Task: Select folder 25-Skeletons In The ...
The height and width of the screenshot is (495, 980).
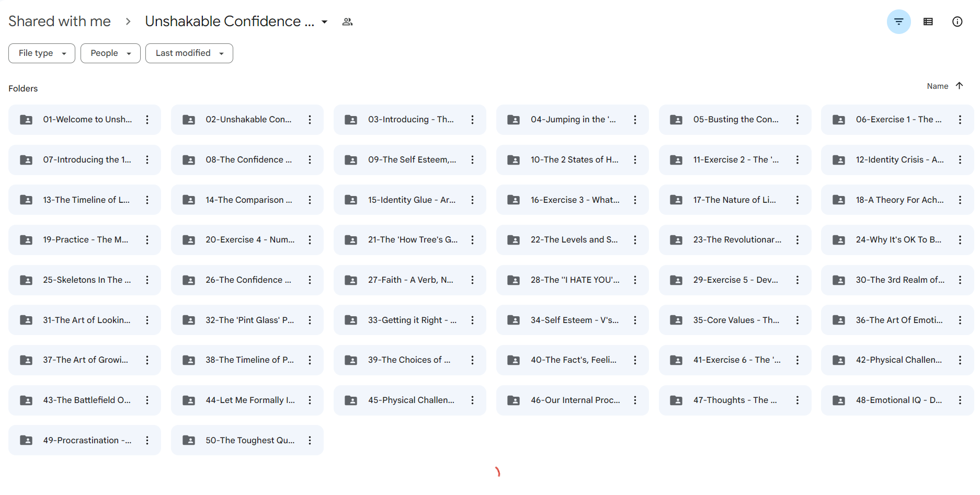Action: pyautogui.click(x=85, y=280)
